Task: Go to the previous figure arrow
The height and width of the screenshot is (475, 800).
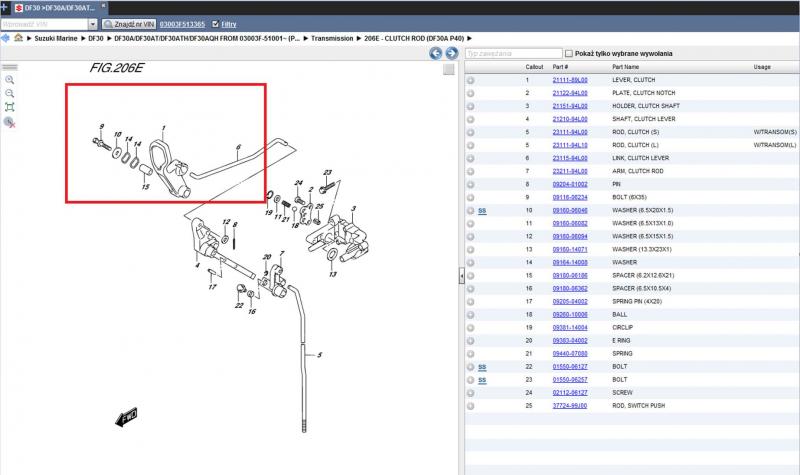Action: pyautogui.click(x=435, y=53)
